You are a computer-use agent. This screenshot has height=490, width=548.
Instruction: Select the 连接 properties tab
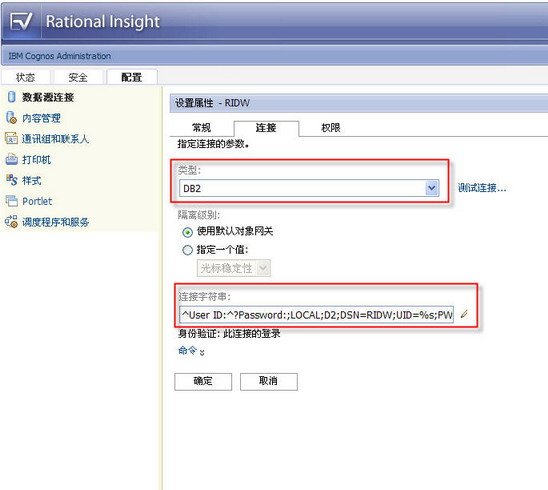tap(266, 128)
